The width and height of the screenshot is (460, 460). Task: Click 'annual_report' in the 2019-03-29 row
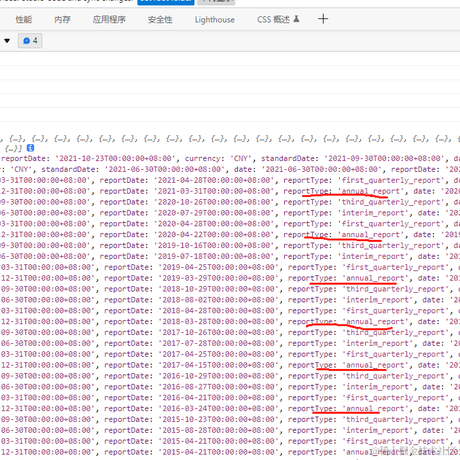click(376, 278)
